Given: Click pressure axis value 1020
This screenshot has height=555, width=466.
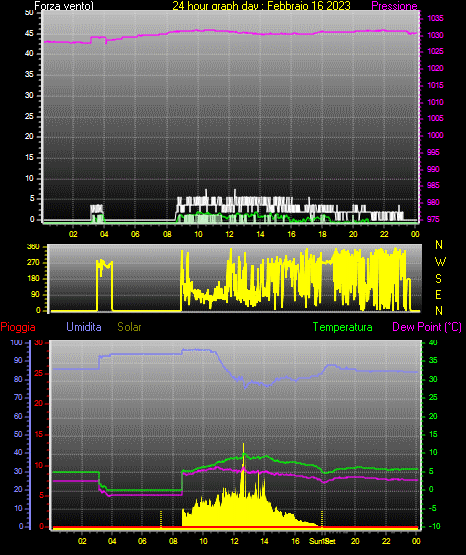Looking at the screenshot, I should 435,68.
